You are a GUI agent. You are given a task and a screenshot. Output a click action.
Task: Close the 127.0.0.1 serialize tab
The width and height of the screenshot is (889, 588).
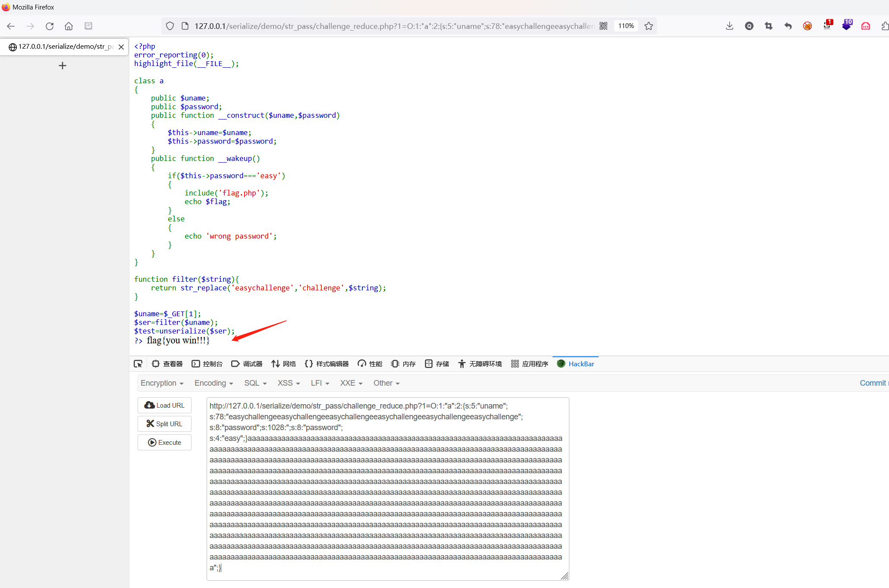click(121, 47)
